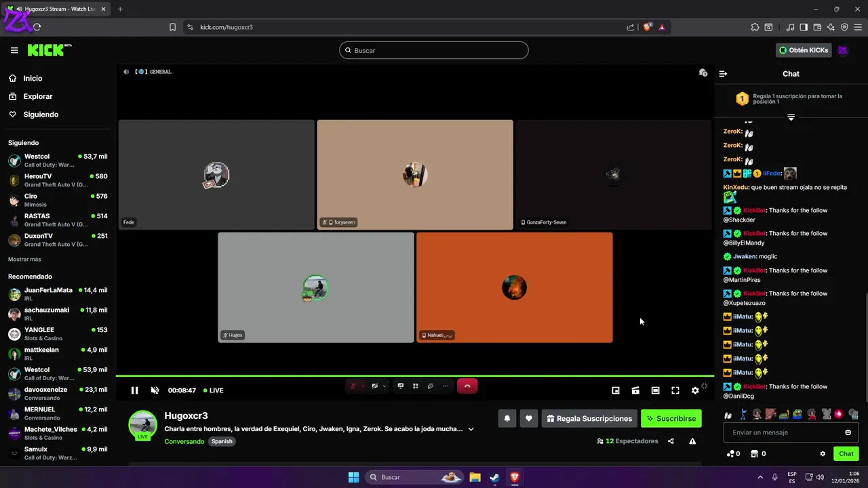Open Hugoxcr3 profile avatar
Image resolution: width=868 pixels, height=488 pixels.
[143, 425]
